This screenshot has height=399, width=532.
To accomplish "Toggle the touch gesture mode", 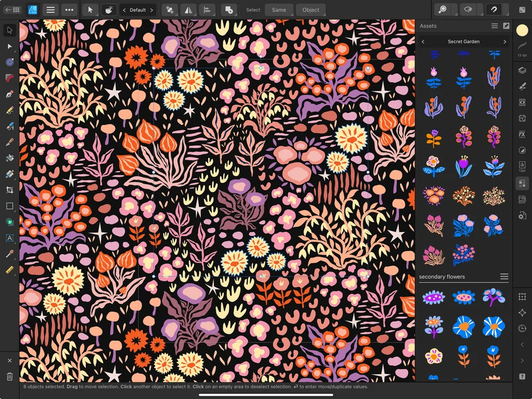I will point(109,10).
